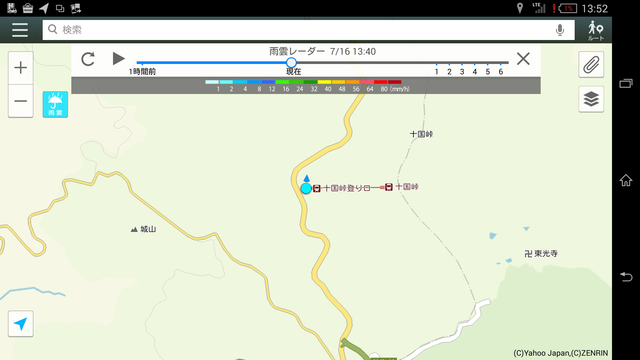Tap the Android recent apps button
The width and height of the screenshot is (640, 360).
click(626, 83)
